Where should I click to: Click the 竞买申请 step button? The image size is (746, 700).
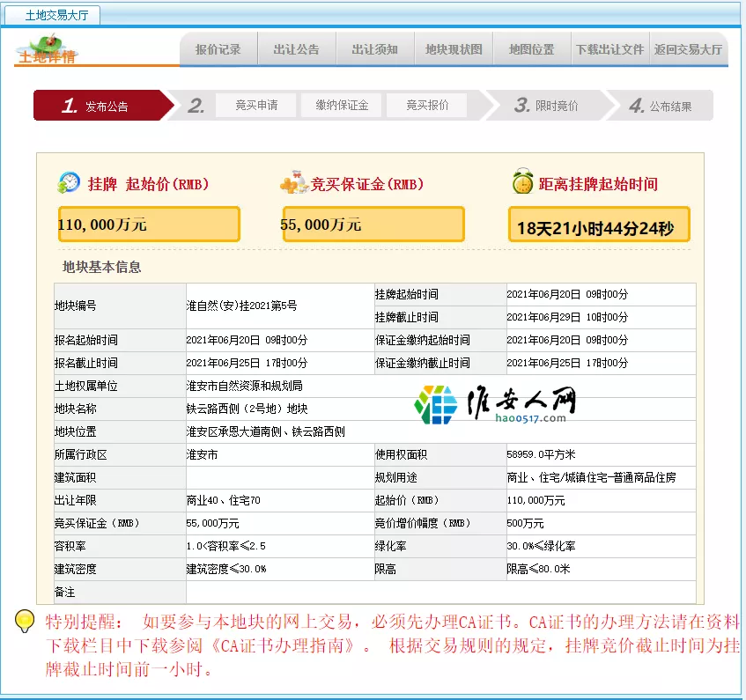(x=256, y=105)
